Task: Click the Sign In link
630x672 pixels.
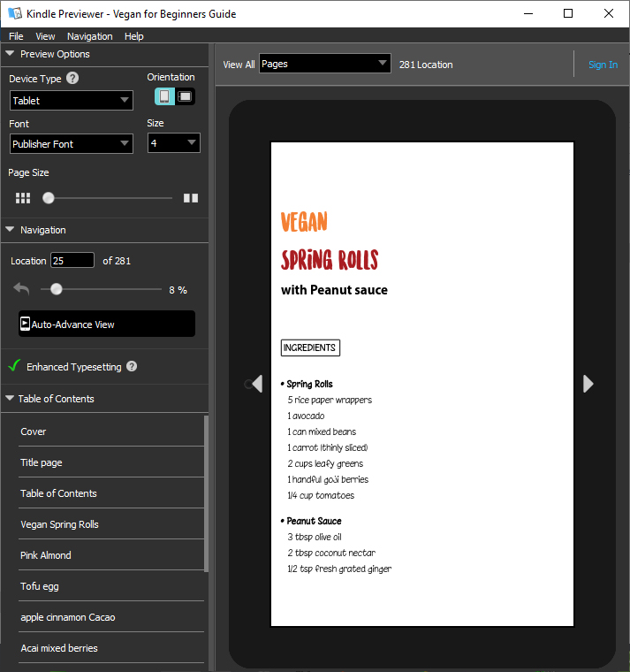Action: pyautogui.click(x=603, y=65)
